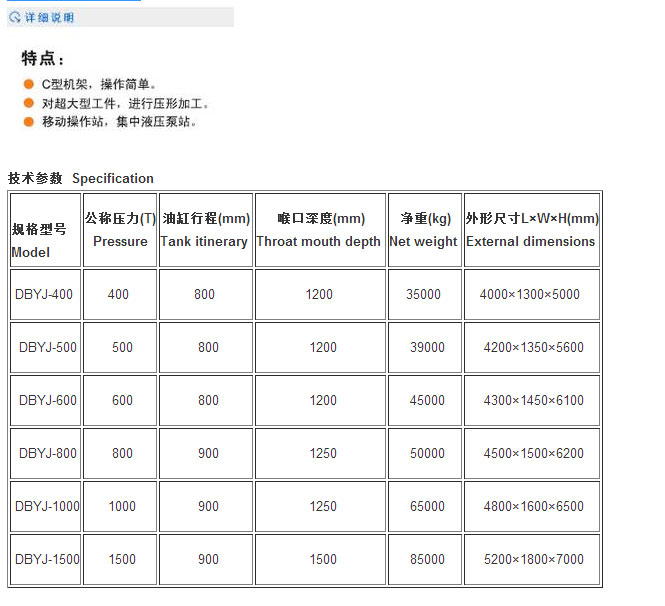Viewport: 665px width, 606px height.
Task: Click the 规格型号 Model column header
Action: coord(39,240)
